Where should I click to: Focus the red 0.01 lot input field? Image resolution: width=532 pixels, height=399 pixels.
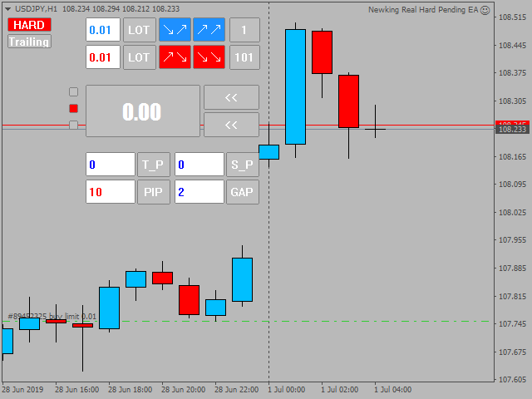point(103,57)
